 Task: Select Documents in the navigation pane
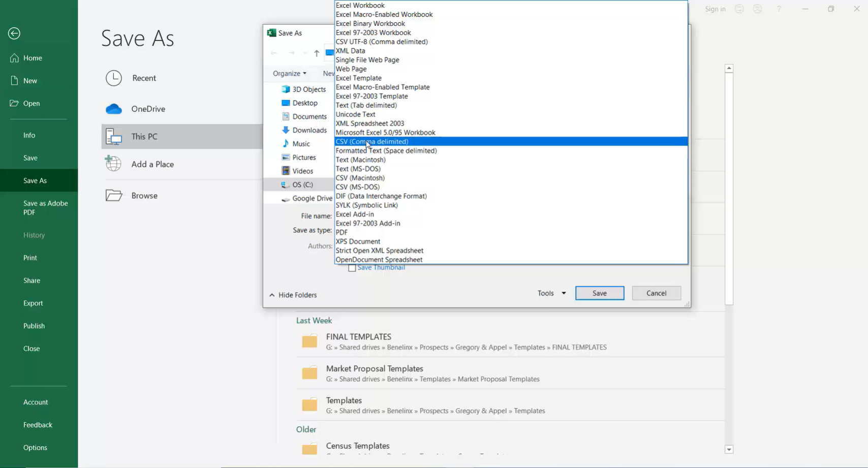point(304,116)
